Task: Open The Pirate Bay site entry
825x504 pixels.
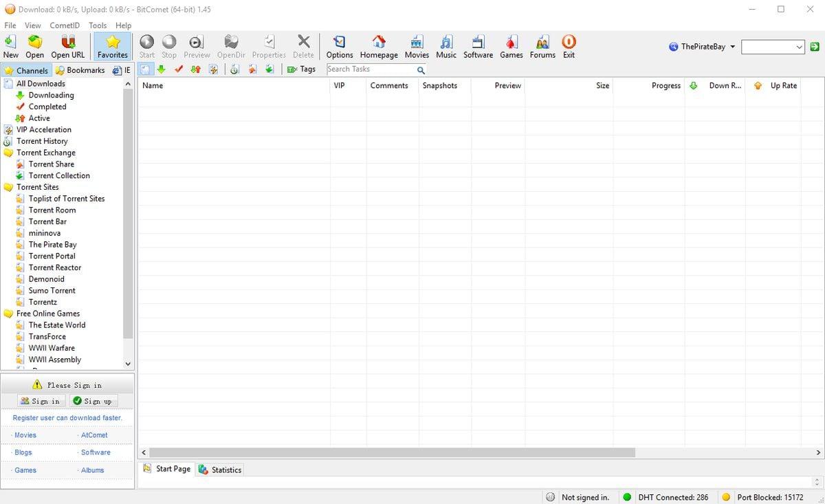Action: [52, 245]
